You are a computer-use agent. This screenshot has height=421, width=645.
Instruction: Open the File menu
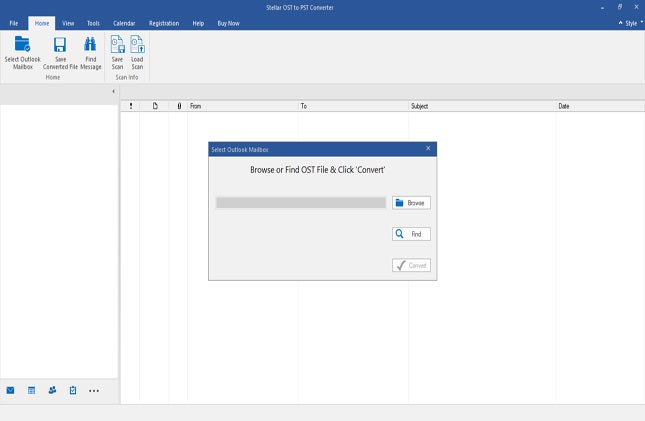(x=14, y=22)
